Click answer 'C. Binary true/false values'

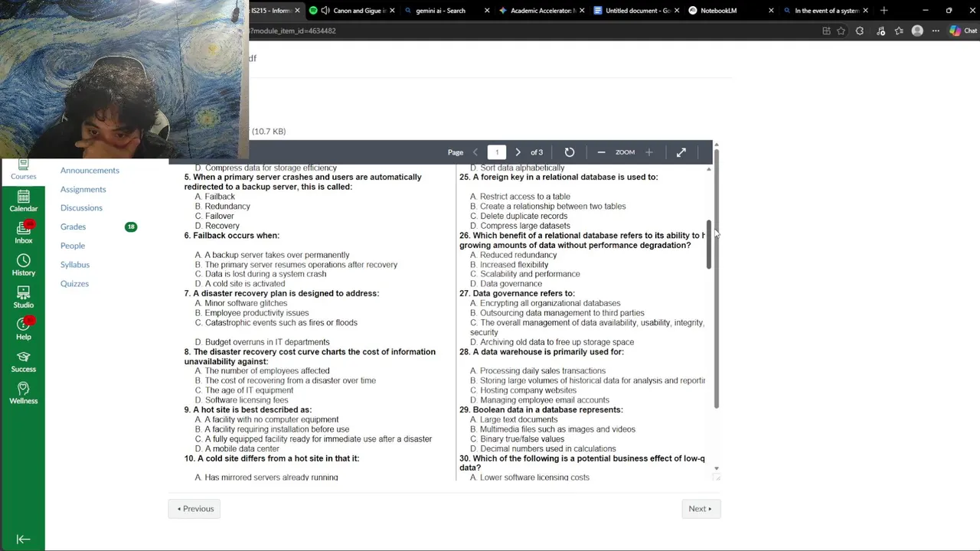pos(517,439)
